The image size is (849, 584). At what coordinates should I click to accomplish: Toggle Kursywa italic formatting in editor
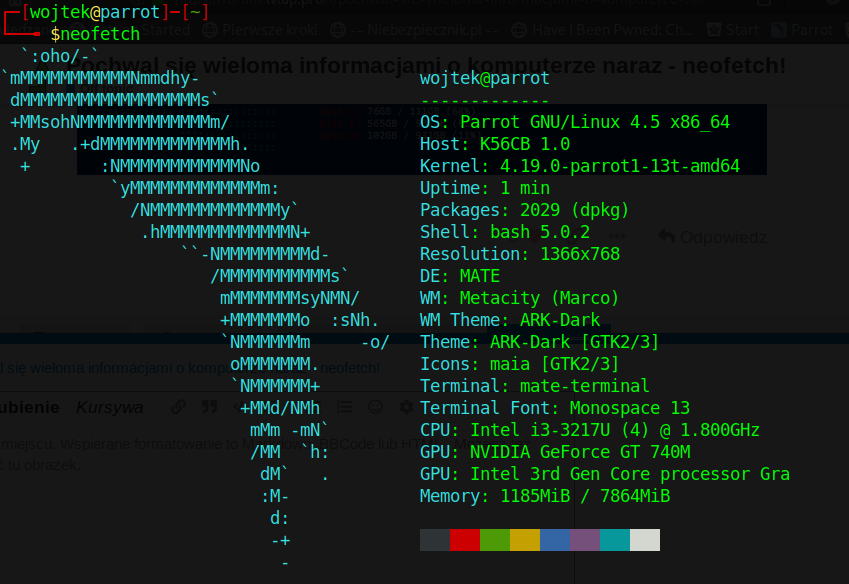pos(109,408)
